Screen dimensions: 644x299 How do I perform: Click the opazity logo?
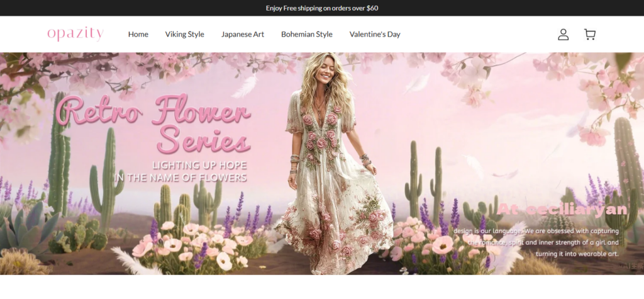tap(75, 34)
